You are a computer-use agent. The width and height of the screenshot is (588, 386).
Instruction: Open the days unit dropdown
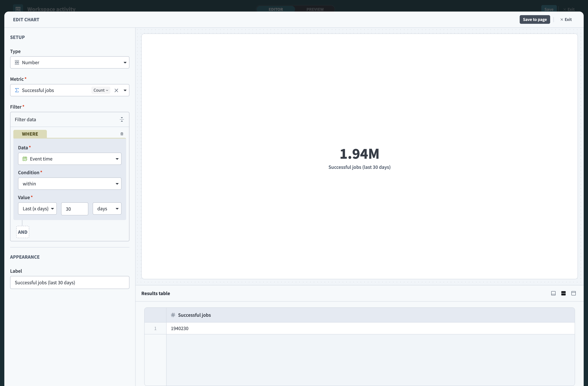(107, 209)
